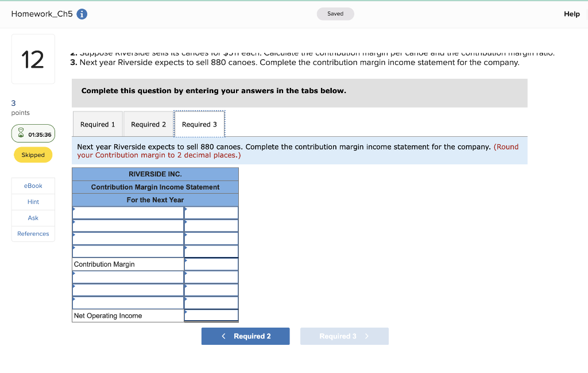Click the blue prompt marker in the first statement row
The height and width of the screenshot is (373, 588).
click(x=74, y=209)
